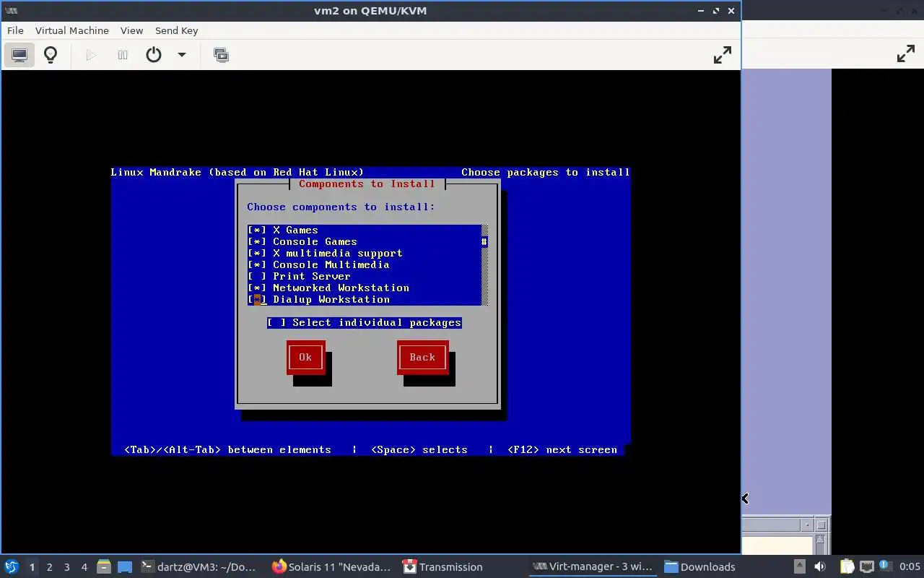
Task: Check Select individual packages
Action: click(365, 322)
